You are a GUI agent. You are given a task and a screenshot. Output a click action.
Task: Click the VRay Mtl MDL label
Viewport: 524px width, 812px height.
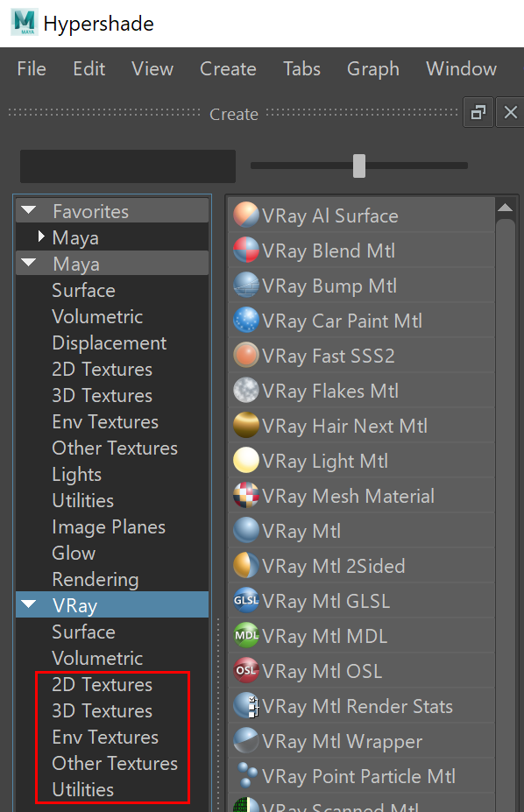pyautogui.click(x=324, y=636)
